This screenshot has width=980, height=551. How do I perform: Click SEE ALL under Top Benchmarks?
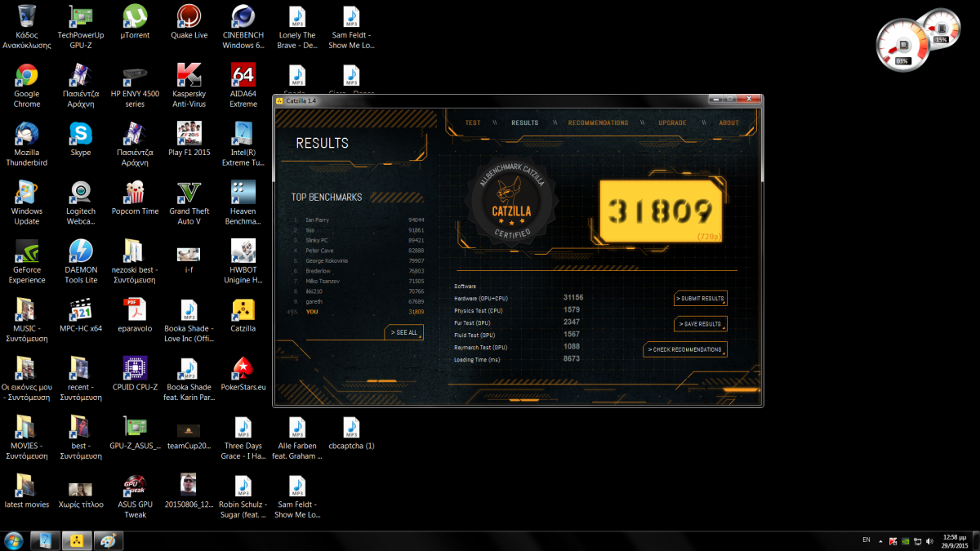point(404,332)
